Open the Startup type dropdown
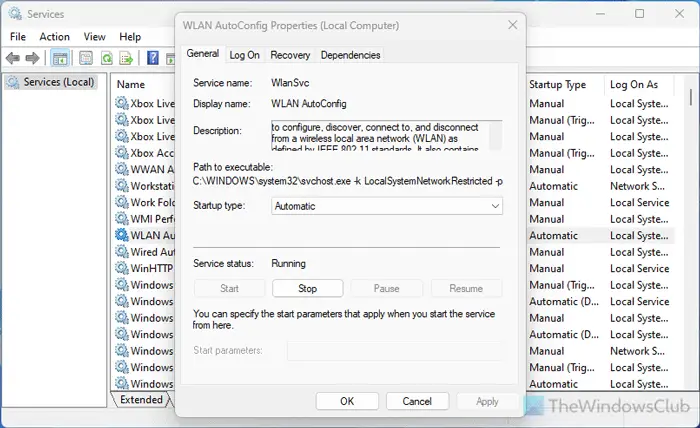This screenshot has width=700, height=428. pos(387,206)
